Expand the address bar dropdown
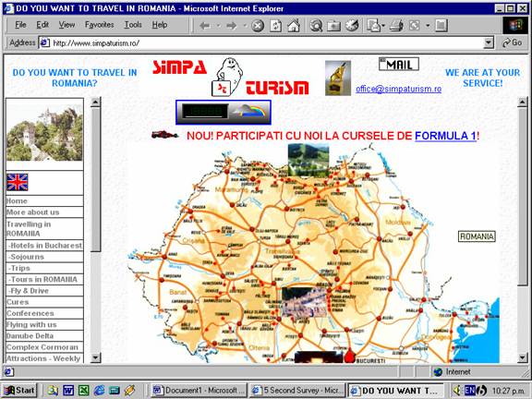532x399 pixels. 489,42
